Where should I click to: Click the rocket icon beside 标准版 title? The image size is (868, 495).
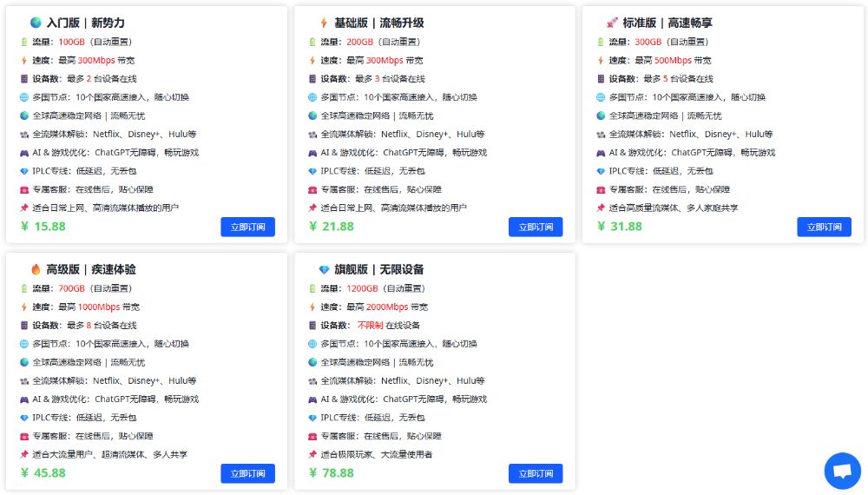point(612,23)
